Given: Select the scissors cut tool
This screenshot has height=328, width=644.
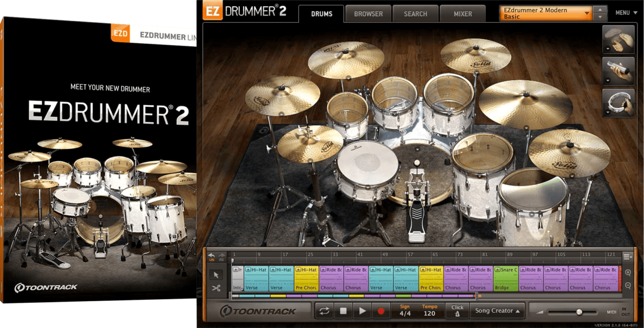Looking at the screenshot, I should tap(216, 288).
